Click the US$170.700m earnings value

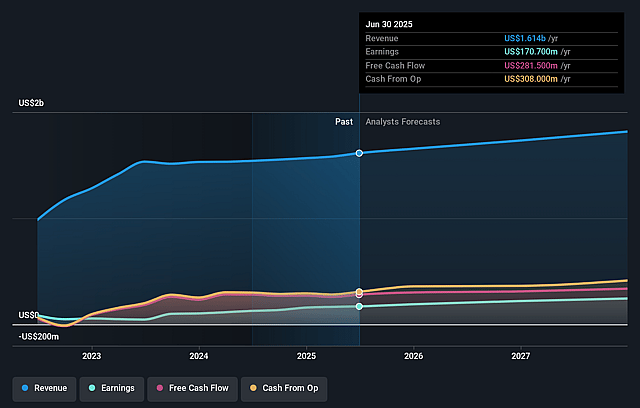(x=531, y=52)
